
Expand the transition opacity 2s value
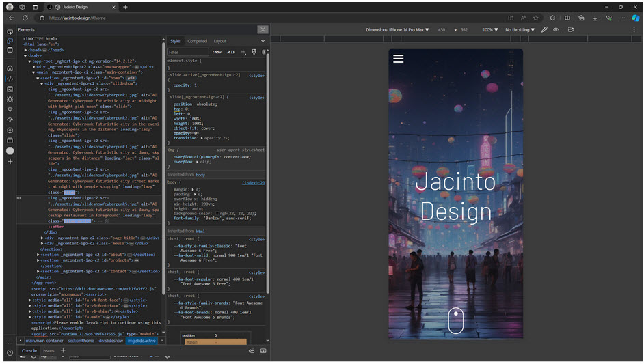202,138
